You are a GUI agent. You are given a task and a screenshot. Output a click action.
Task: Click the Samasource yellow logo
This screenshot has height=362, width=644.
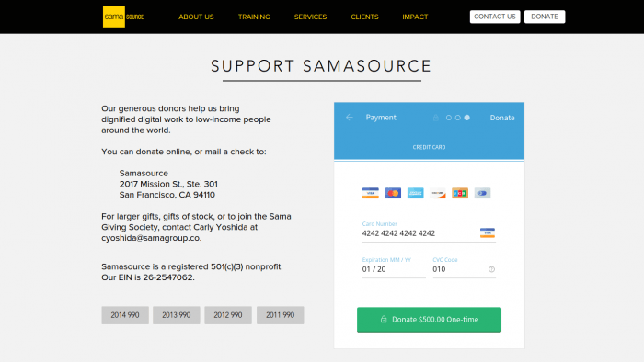pos(123,17)
